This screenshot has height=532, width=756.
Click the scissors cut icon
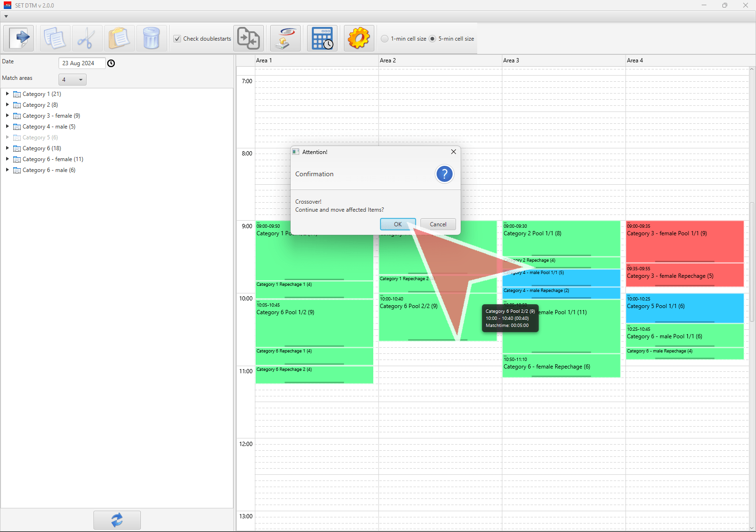point(87,38)
